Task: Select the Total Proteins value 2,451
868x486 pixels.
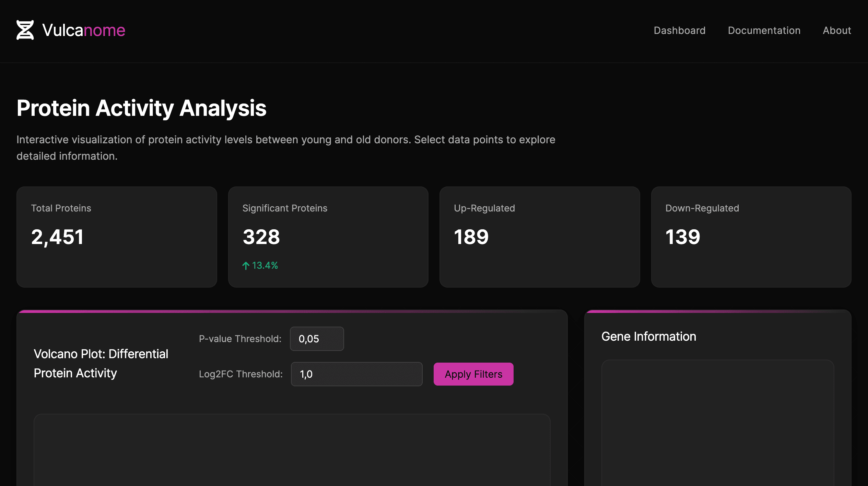Action: (57, 237)
